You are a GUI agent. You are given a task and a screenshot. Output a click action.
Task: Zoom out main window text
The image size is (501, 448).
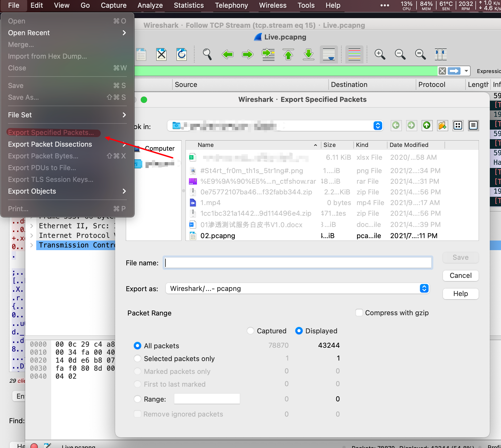click(400, 54)
